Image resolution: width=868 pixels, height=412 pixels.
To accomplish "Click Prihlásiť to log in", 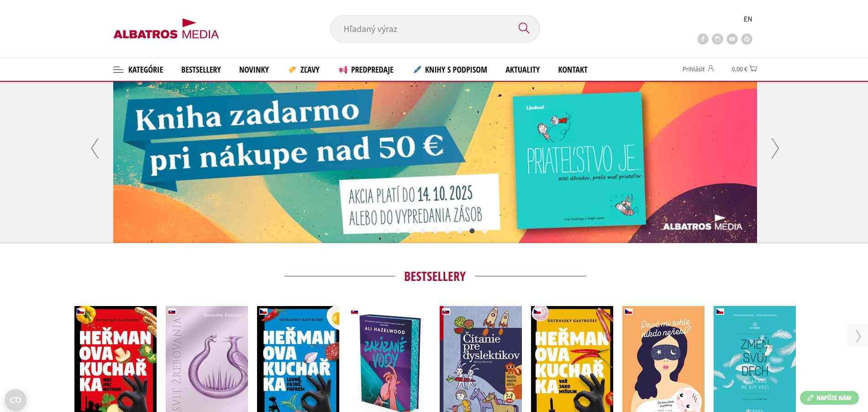I will point(698,69).
